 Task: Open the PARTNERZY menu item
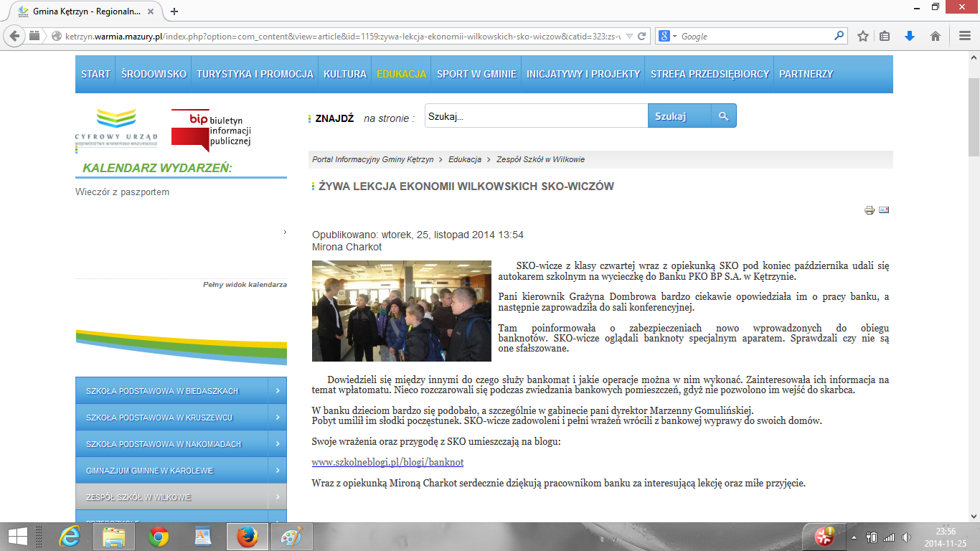click(806, 74)
